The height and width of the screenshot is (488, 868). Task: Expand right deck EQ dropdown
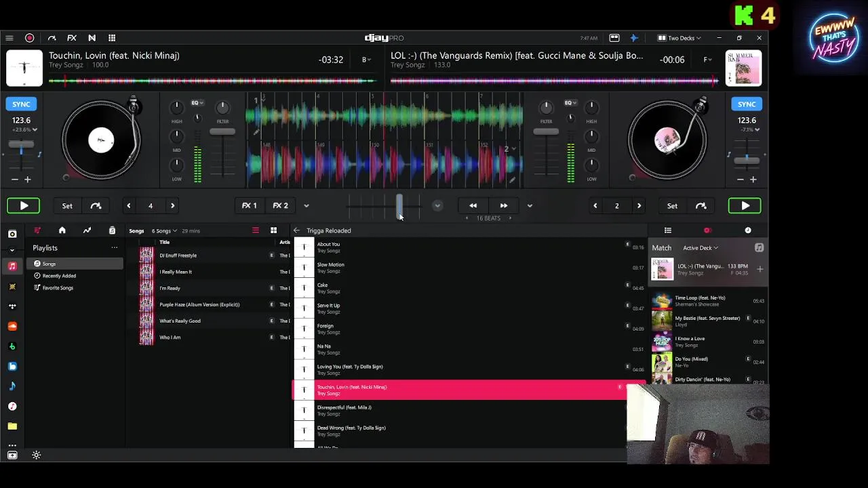570,103
